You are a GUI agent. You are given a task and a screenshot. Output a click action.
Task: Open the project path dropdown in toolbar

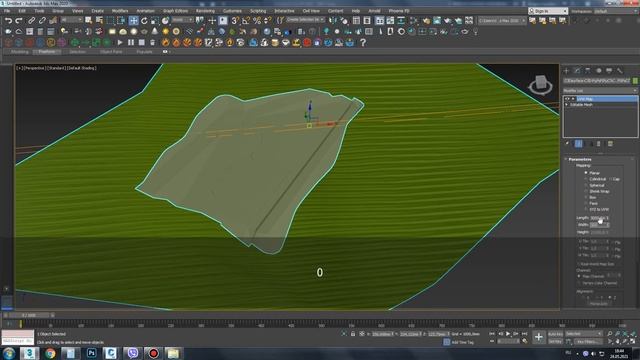point(502,20)
